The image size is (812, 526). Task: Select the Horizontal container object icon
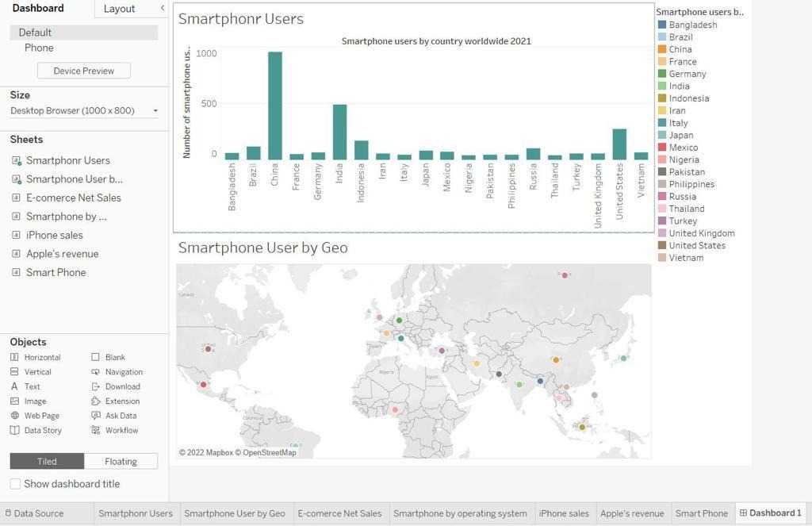click(x=14, y=357)
